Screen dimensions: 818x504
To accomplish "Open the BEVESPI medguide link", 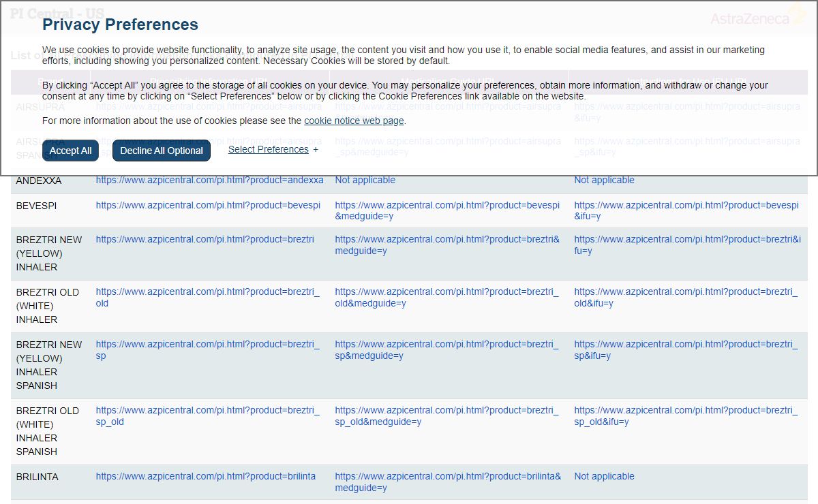I will pyautogui.click(x=447, y=210).
